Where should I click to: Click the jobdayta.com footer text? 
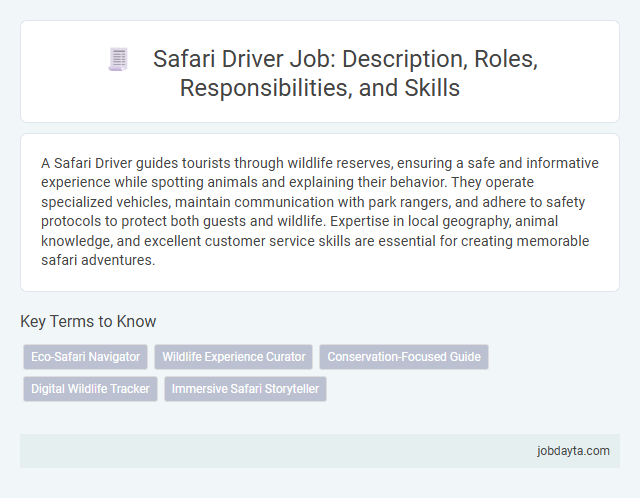573,451
